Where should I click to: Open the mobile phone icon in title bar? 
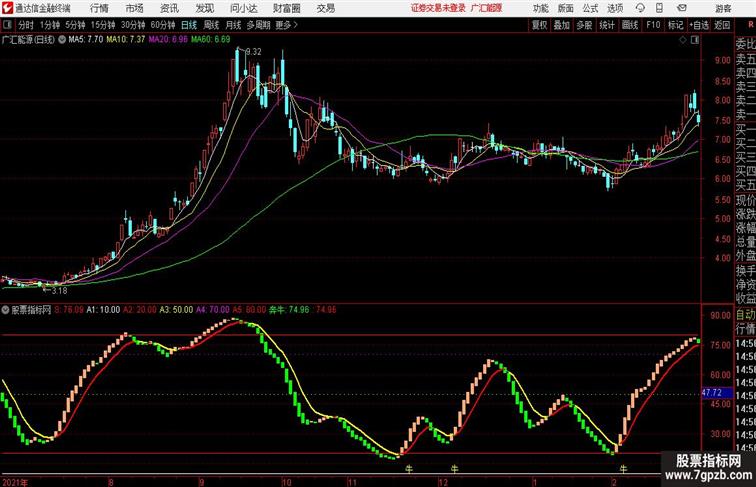(x=659, y=8)
